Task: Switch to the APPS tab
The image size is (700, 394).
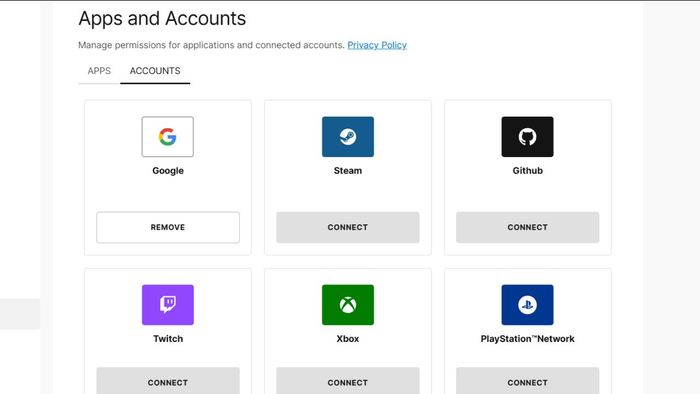Action: tap(99, 71)
